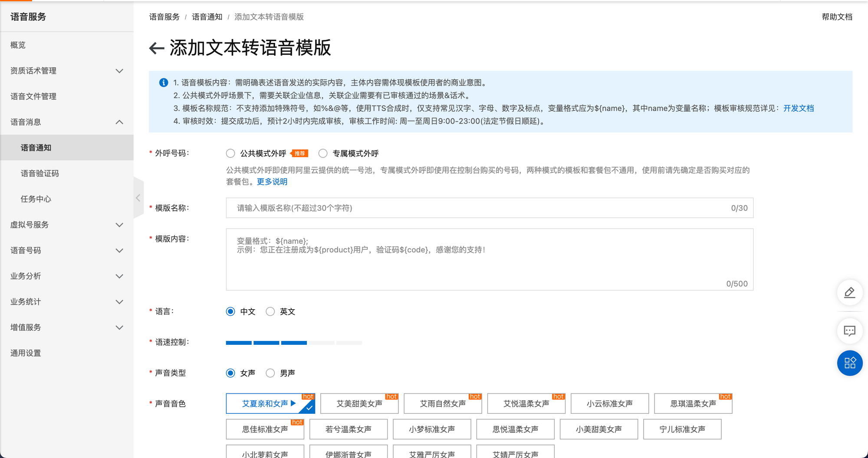The image size is (868, 458).
Task: Open the blue apps grid button
Action: click(x=849, y=363)
